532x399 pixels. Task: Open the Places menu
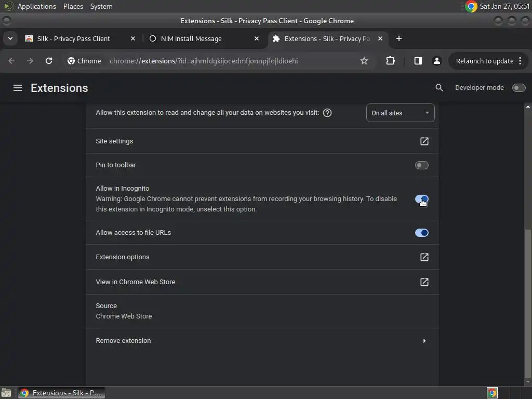coord(73,6)
